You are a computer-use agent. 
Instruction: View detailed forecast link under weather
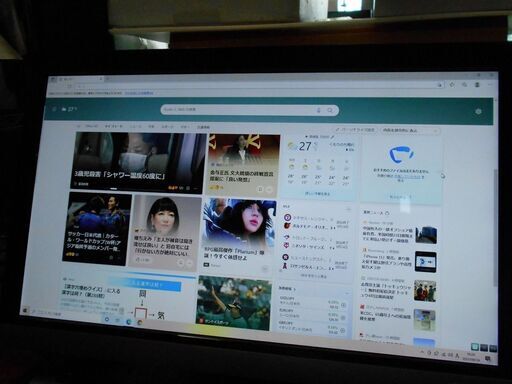pos(317,193)
